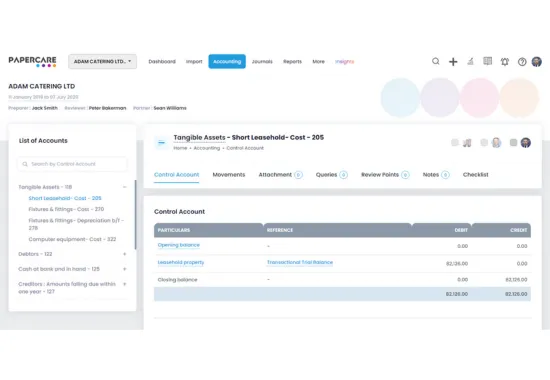Collapse the Tangible Assets - 118 group

point(125,187)
